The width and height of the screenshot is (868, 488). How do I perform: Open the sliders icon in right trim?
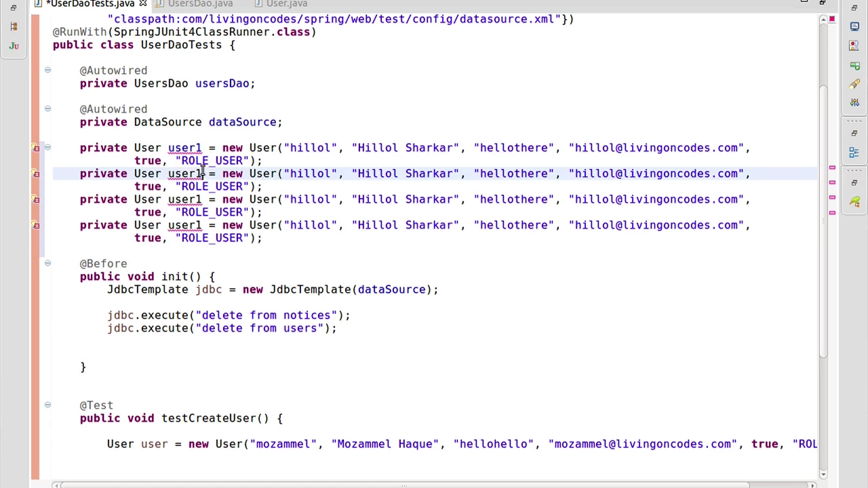[x=854, y=102]
